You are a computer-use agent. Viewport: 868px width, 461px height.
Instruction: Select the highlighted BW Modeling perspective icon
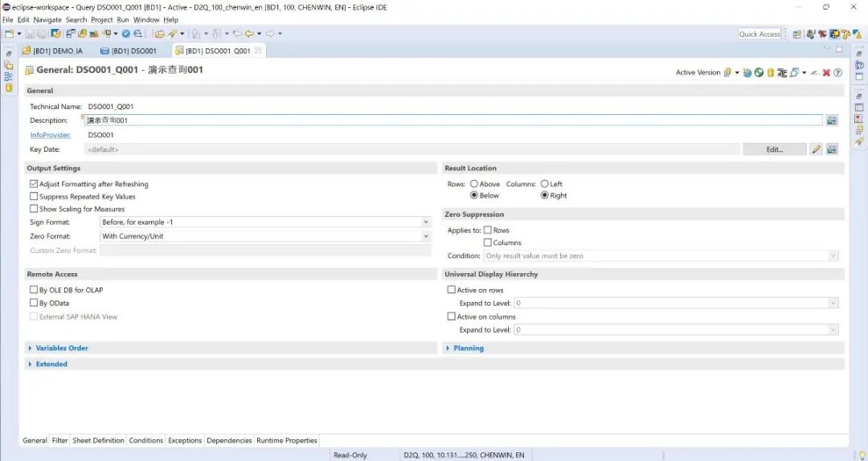tap(834, 35)
